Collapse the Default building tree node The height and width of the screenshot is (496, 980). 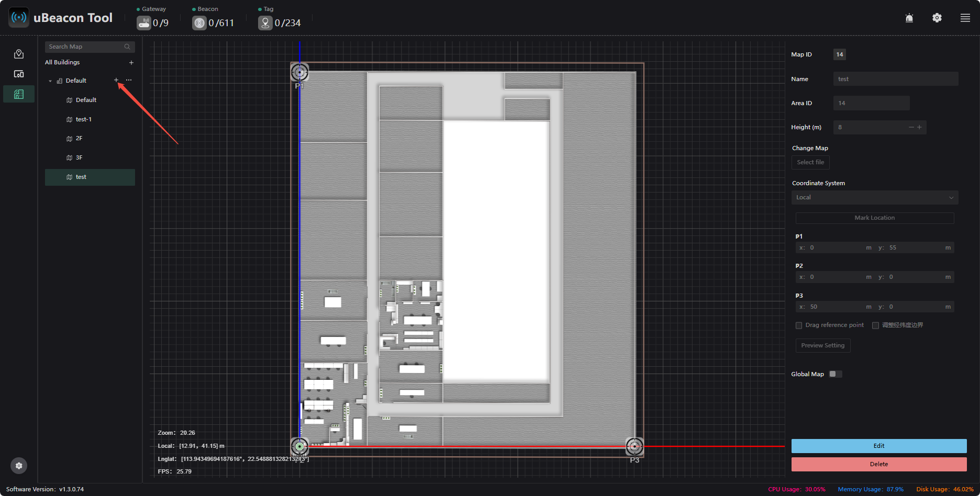[x=50, y=81]
